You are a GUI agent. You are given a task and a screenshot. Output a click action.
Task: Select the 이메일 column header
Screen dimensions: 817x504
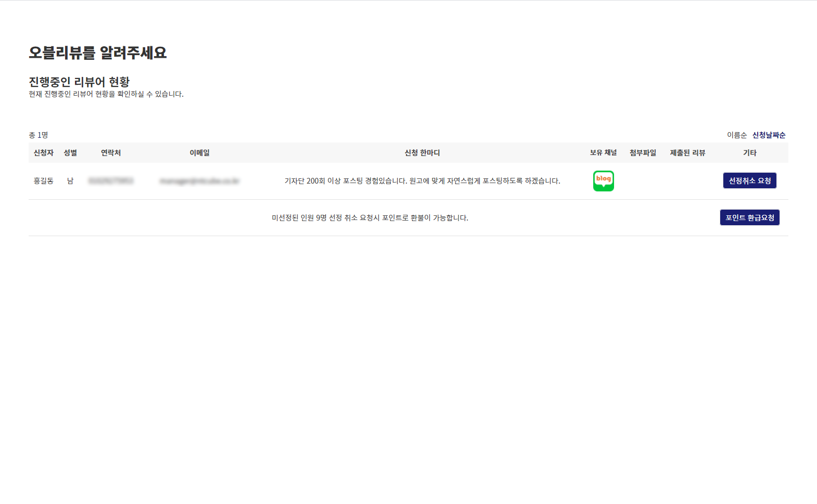(x=199, y=153)
